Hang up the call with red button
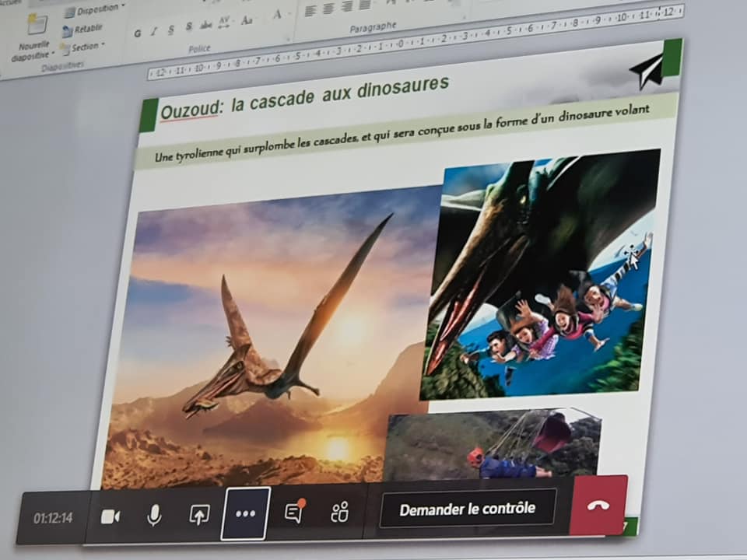This screenshot has width=747, height=560. tap(598, 505)
